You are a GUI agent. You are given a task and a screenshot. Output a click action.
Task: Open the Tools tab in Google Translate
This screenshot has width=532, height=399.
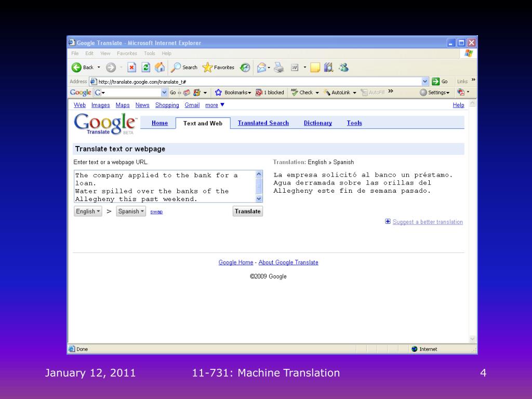[354, 123]
